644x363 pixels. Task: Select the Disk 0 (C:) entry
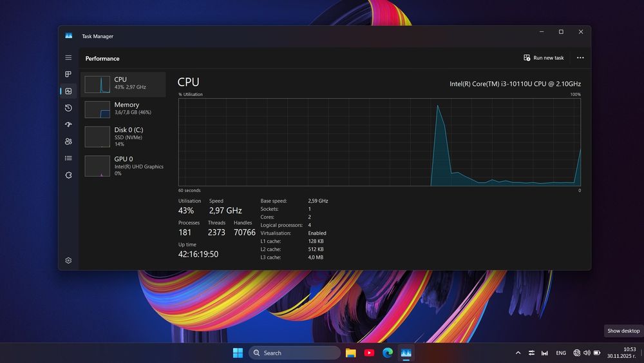coord(123,137)
